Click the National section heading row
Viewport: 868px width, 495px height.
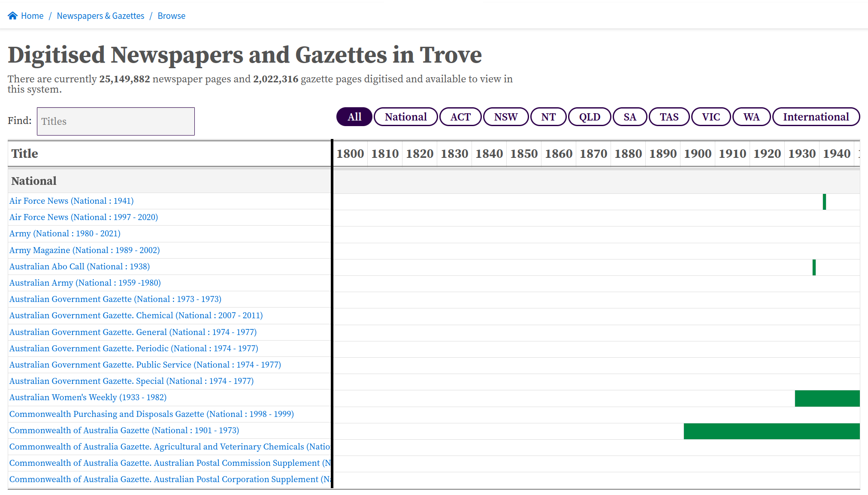click(x=169, y=181)
